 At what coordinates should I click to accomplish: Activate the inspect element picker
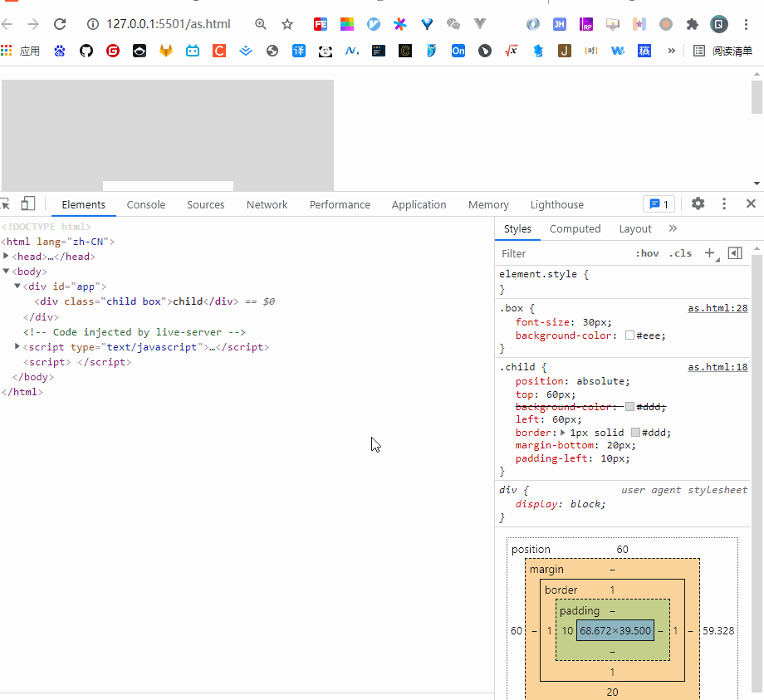click(5, 203)
